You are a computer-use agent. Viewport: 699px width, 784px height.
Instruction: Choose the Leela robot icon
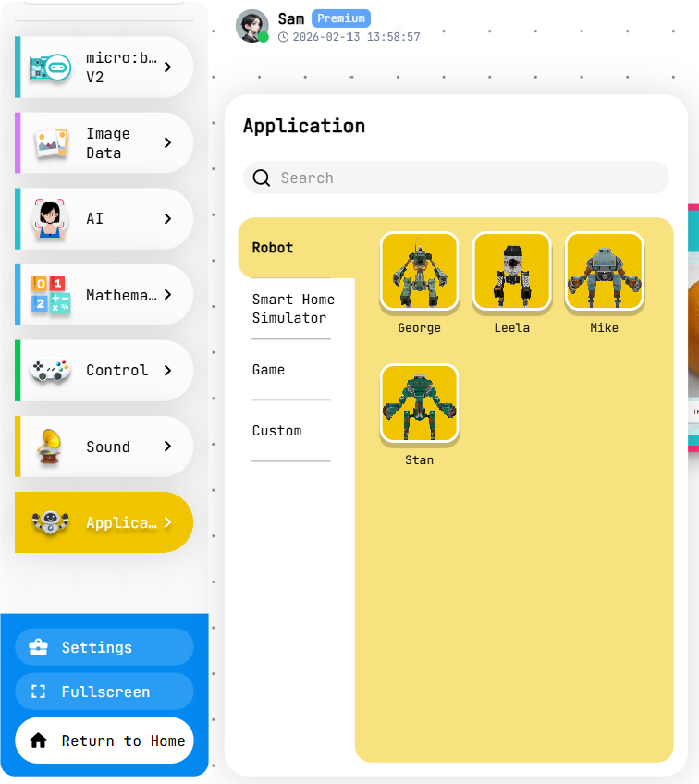pyautogui.click(x=511, y=271)
